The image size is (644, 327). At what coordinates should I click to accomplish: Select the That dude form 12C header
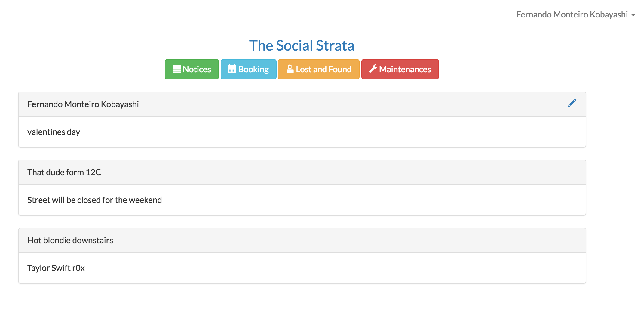point(302,172)
